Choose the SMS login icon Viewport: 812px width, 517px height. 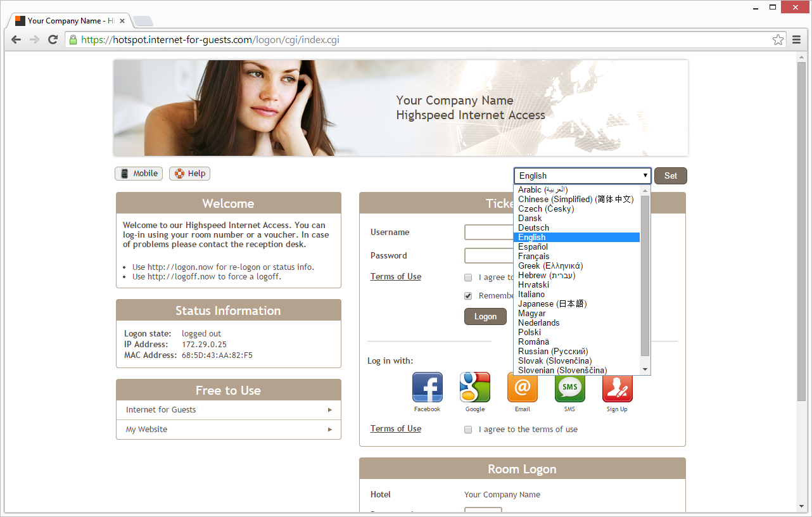pyautogui.click(x=570, y=387)
